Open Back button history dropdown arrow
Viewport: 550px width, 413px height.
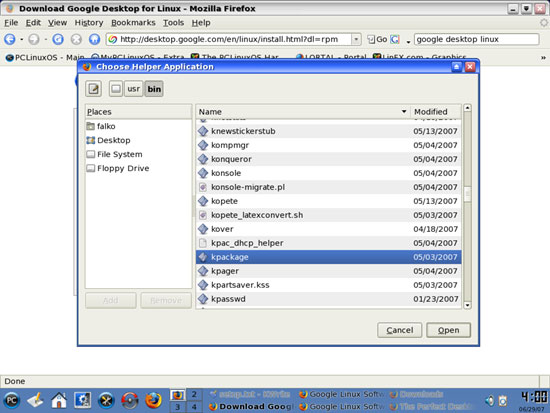[21, 39]
